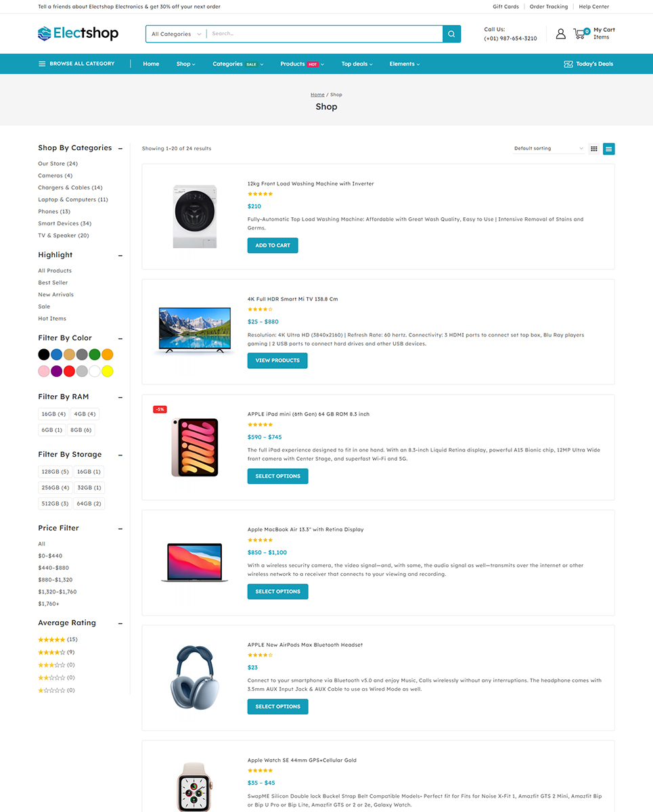Select the blue color swatch
653x812 pixels.
click(57, 354)
